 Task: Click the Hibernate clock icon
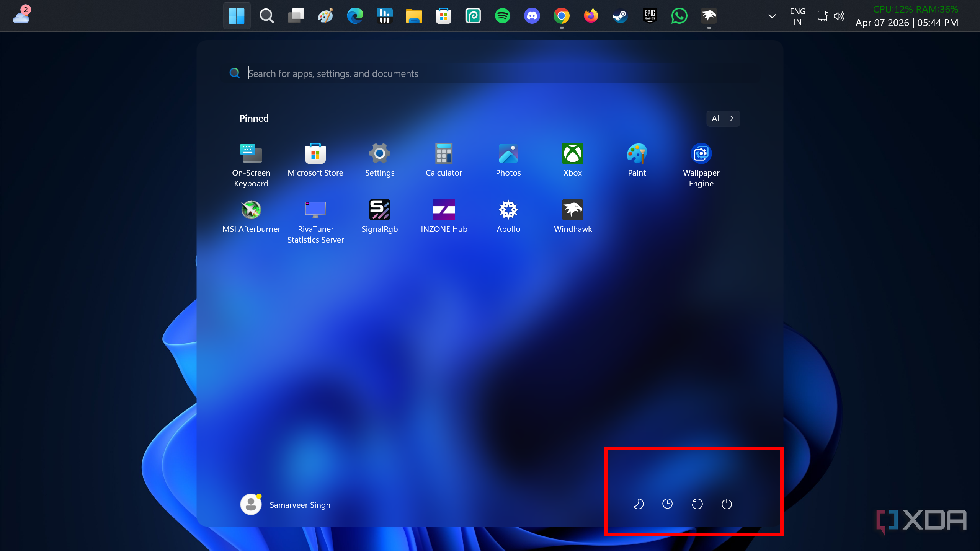pyautogui.click(x=667, y=504)
